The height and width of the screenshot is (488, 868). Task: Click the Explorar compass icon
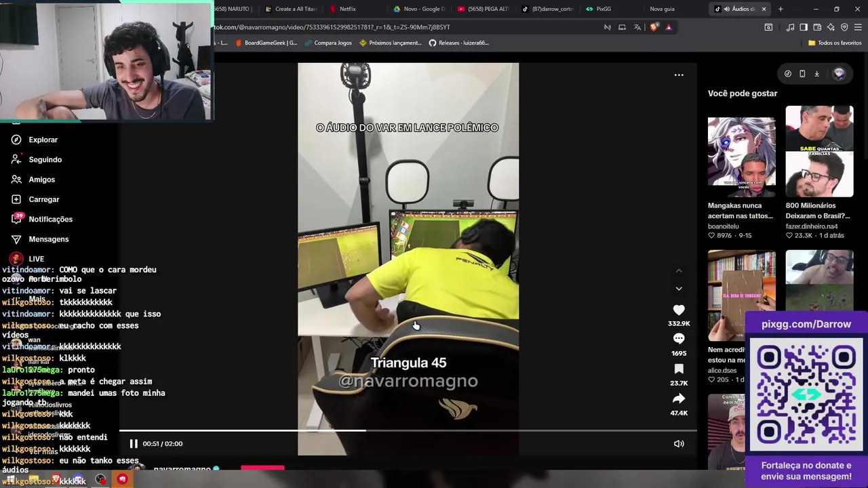tap(16, 140)
